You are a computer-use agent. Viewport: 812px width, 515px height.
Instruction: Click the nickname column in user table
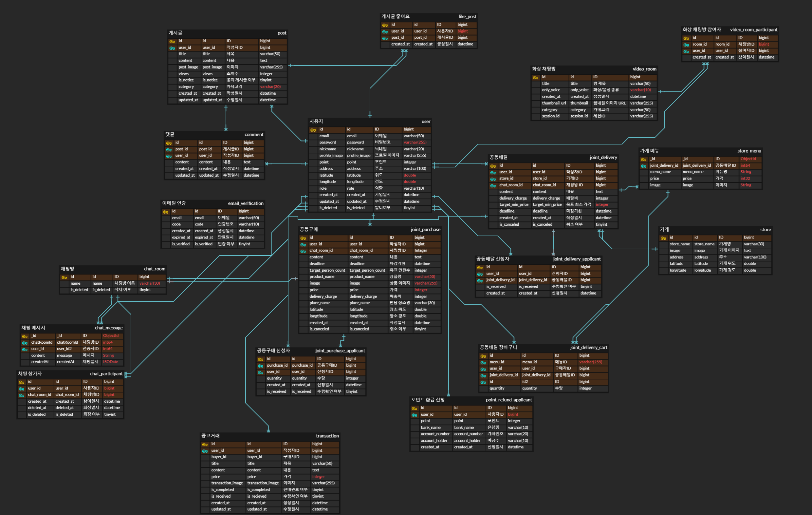pos(328,149)
